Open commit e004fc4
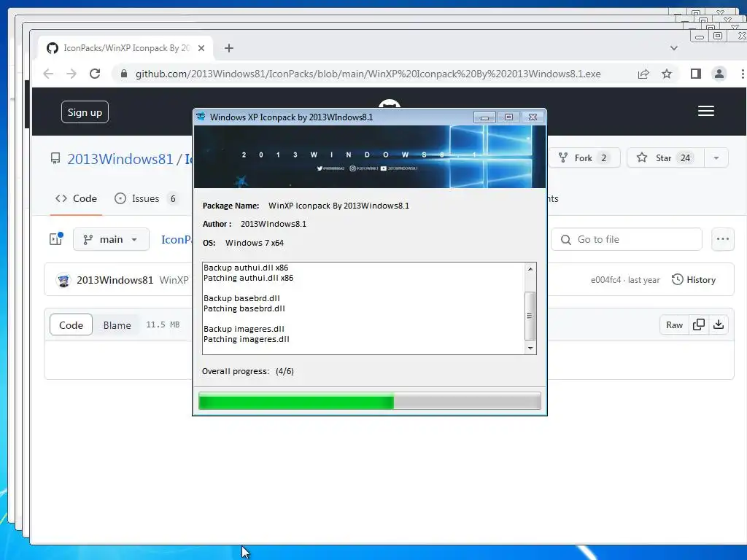Image resolution: width=747 pixels, height=560 pixels. [x=606, y=280]
